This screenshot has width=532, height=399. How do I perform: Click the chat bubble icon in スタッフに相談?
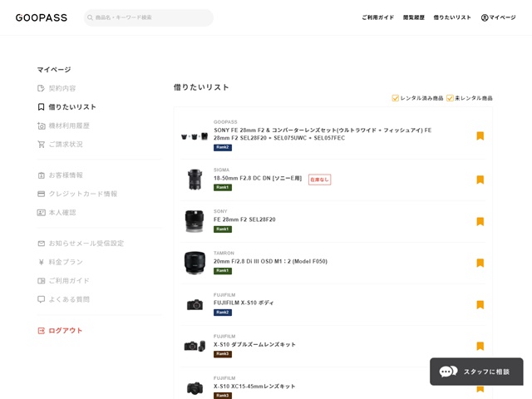pos(448,372)
